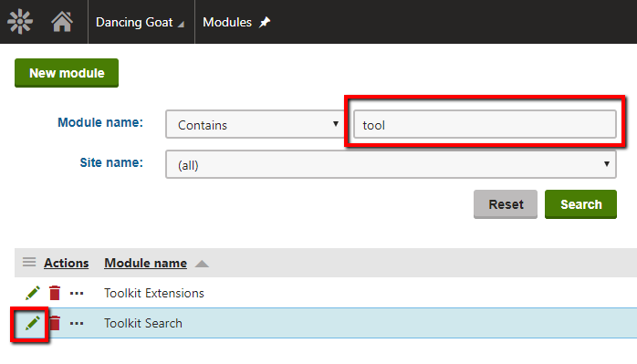This screenshot has height=364, width=637.
Task: Open the Dancing Goat site selector
Action: click(x=141, y=22)
